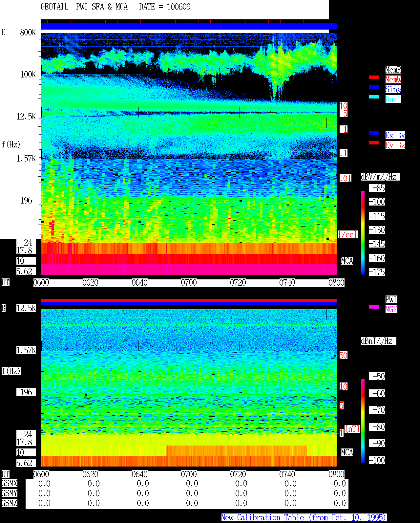Click the blue Ex Bx legend swatch

pos(374,133)
